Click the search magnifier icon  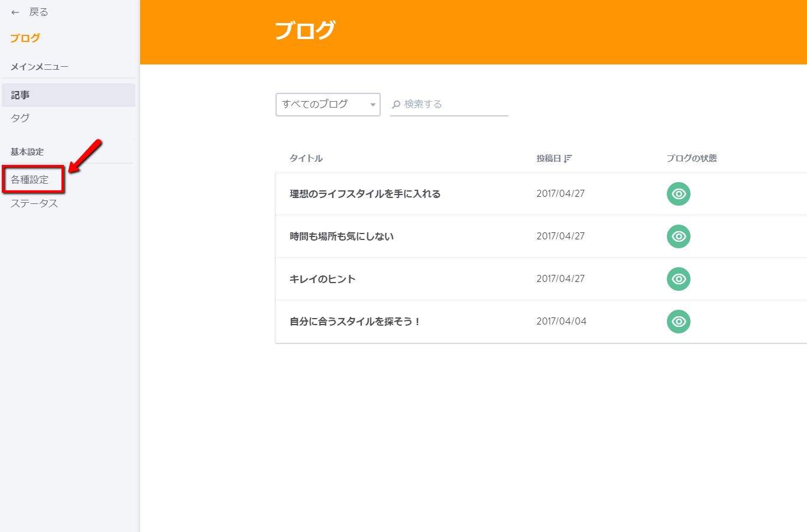396,104
